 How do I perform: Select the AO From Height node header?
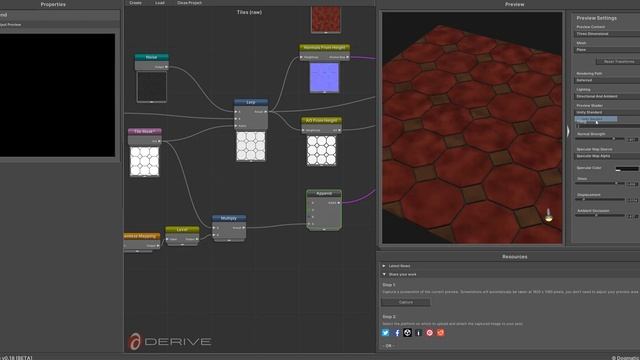321,120
